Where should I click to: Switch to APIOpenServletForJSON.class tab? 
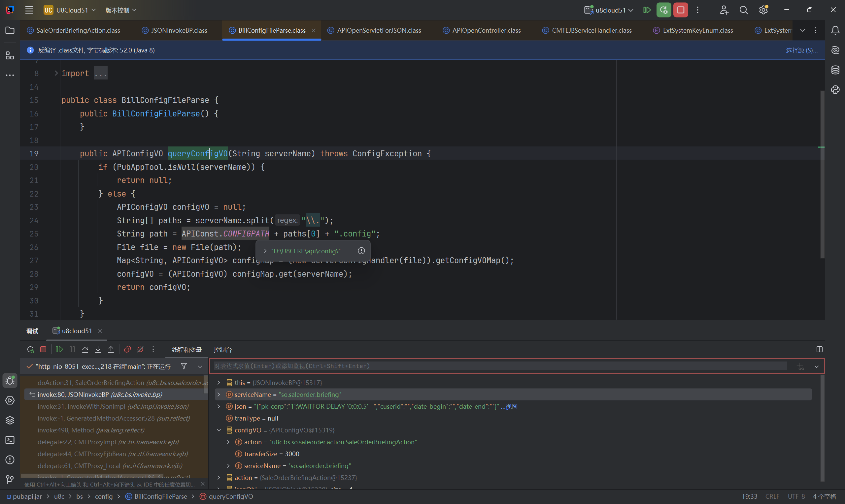tap(374, 31)
